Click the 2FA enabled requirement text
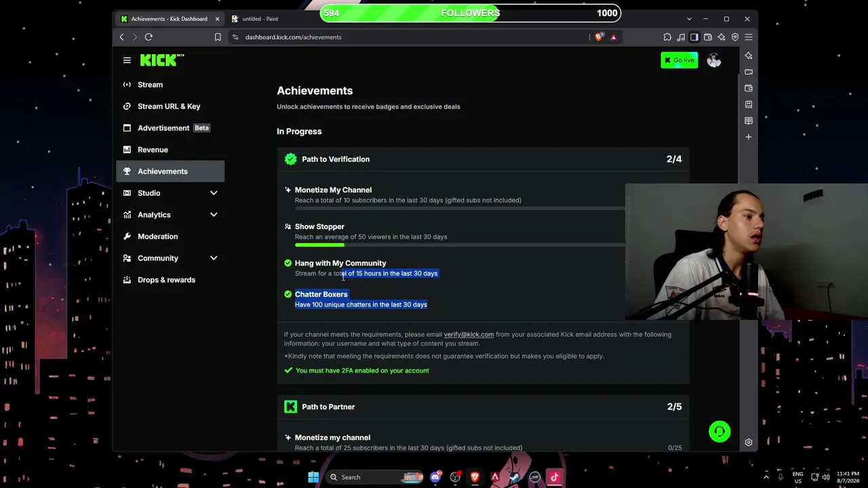The image size is (868, 488). coord(362,371)
